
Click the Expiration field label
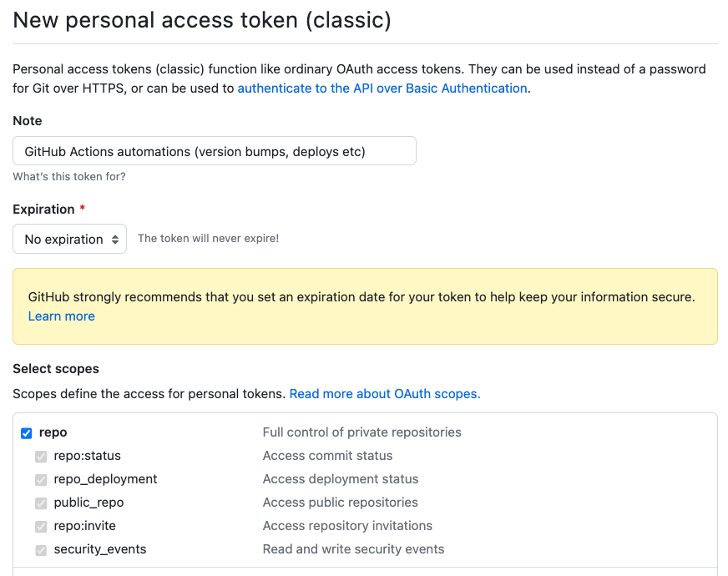[x=43, y=209]
